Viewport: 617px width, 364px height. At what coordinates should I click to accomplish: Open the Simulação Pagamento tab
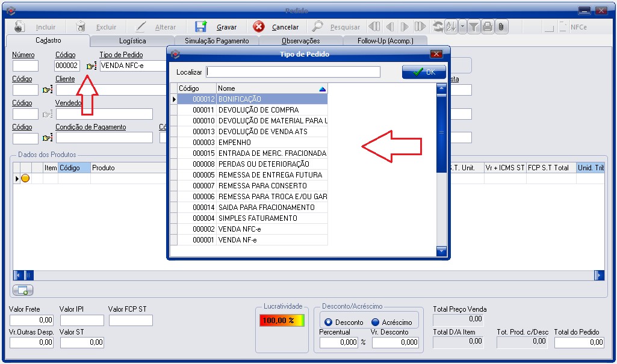[216, 41]
